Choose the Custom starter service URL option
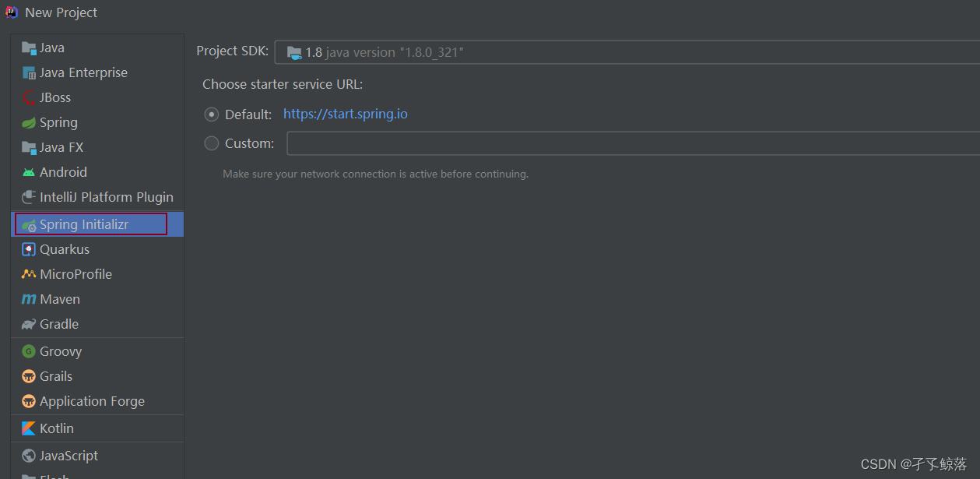980x479 pixels. 212,143
